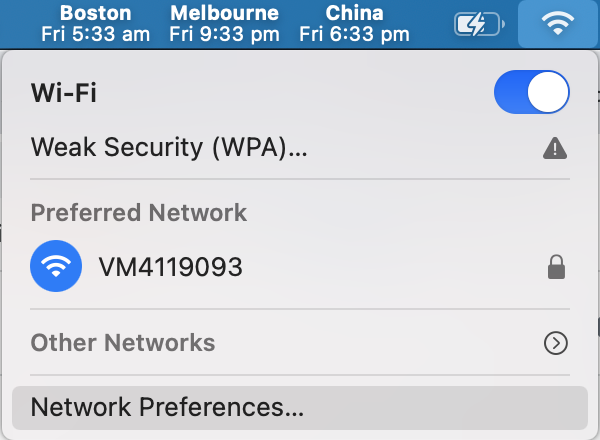Select the VM4119093 network name
The width and height of the screenshot is (600, 440).
point(171,267)
